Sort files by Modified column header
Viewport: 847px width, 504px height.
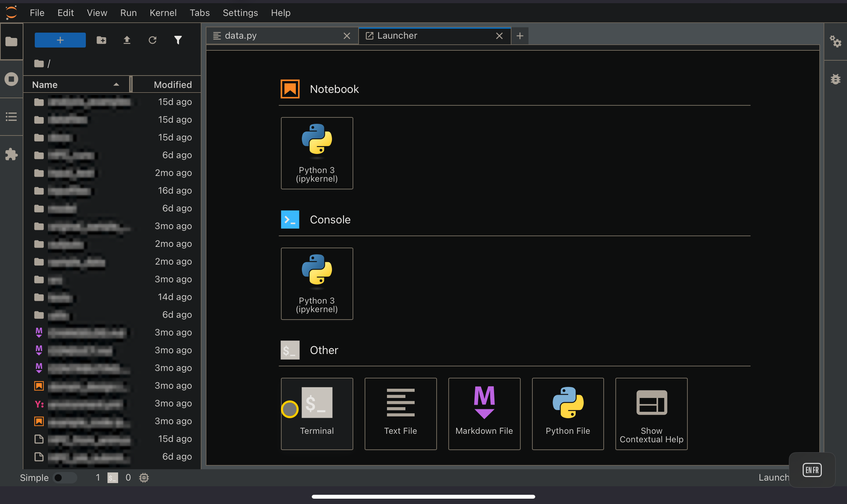pos(167,85)
